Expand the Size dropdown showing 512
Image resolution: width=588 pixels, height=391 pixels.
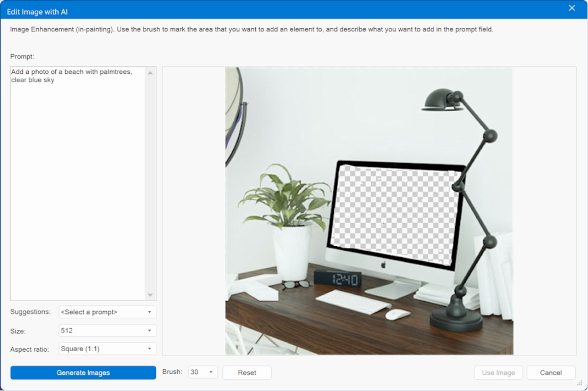[x=107, y=330]
